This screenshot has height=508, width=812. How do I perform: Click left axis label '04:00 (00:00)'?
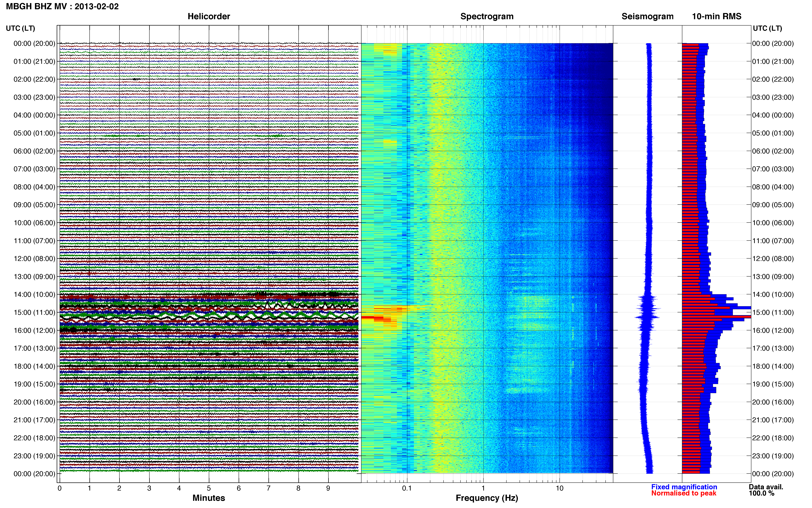(x=34, y=115)
